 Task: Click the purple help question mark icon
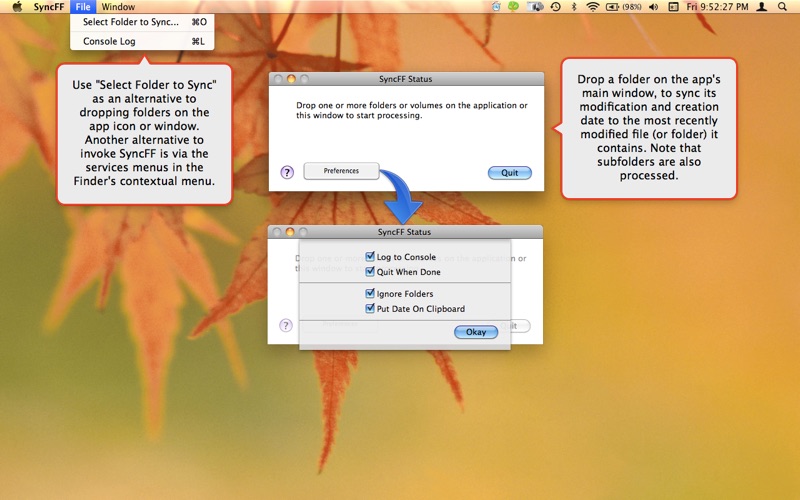287,172
